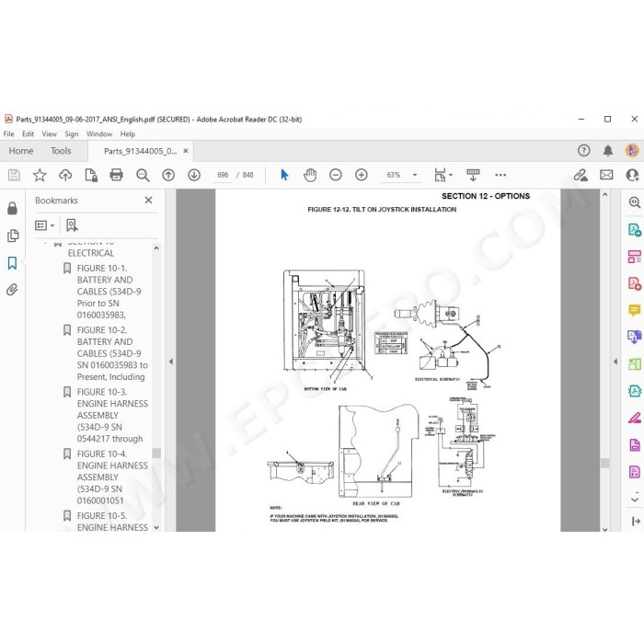Image resolution: width=644 pixels, height=644 pixels.
Task: Open the zoom level dropdown arrow
Action: point(415,175)
